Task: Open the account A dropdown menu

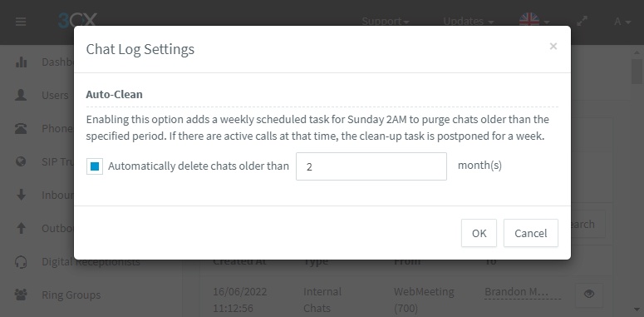Action: pyautogui.click(x=622, y=22)
